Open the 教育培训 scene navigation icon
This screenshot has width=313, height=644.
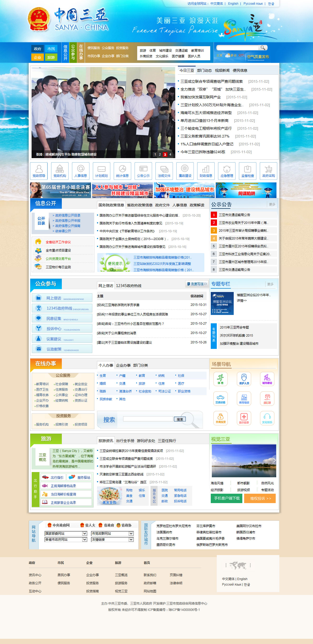click(244, 398)
